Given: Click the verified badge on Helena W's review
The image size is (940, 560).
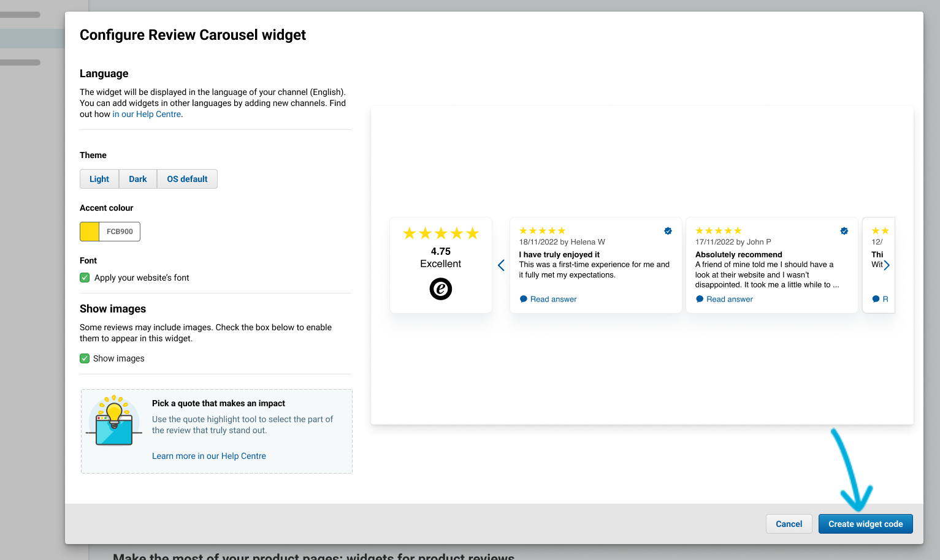Looking at the screenshot, I should click(x=668, y=231).
